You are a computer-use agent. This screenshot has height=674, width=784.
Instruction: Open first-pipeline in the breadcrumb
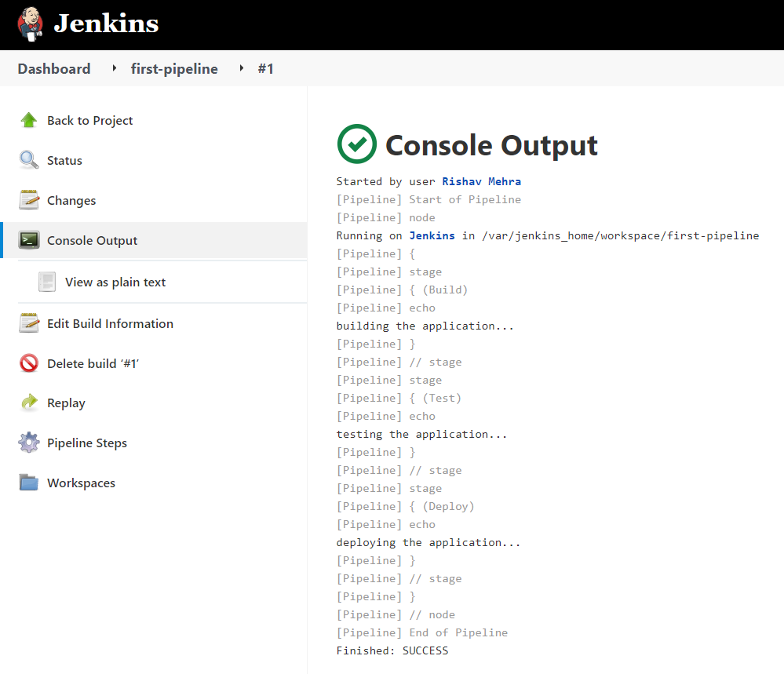[174, 68]
